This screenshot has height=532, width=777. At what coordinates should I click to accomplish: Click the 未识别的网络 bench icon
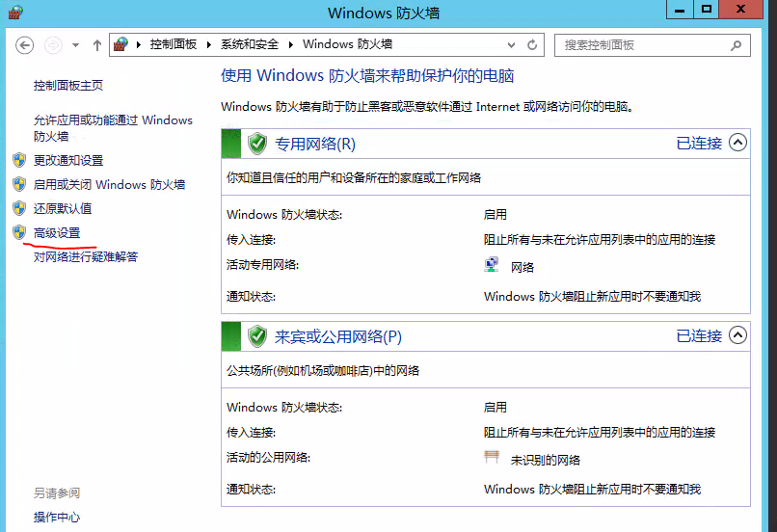492,457
